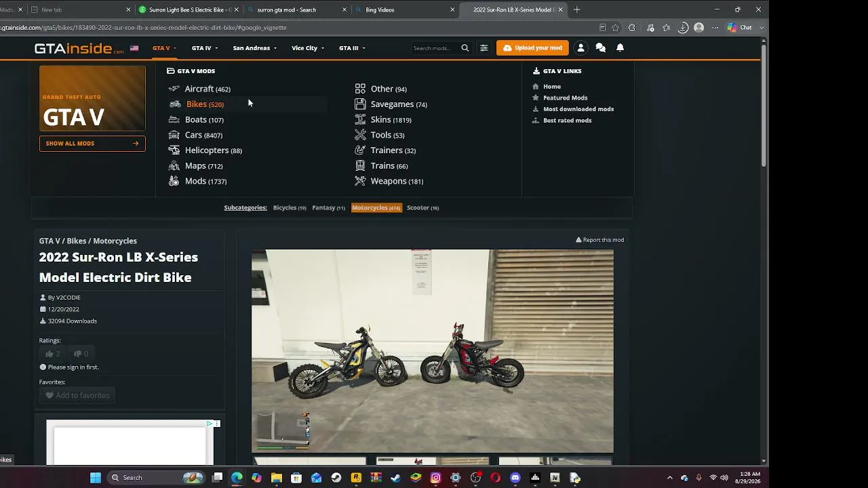
Task: Switch to the Bing Videos tab
Action: pyautogui.click(x=406, y=9)
